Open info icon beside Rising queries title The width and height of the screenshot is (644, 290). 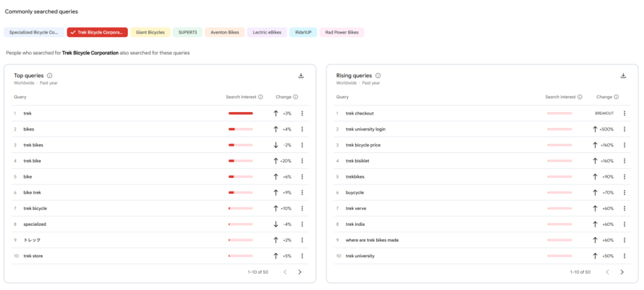point(378,76)
